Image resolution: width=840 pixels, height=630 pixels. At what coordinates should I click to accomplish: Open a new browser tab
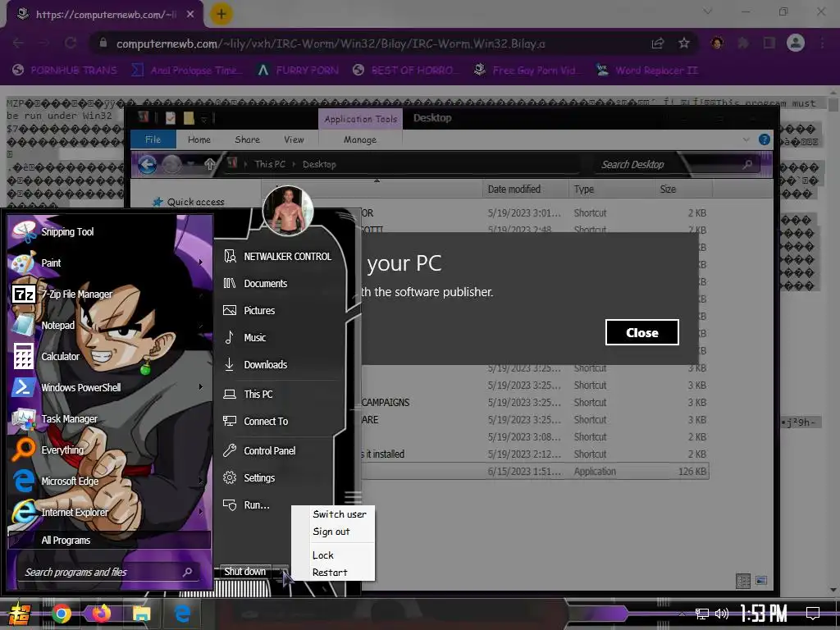tap(221, 14)
